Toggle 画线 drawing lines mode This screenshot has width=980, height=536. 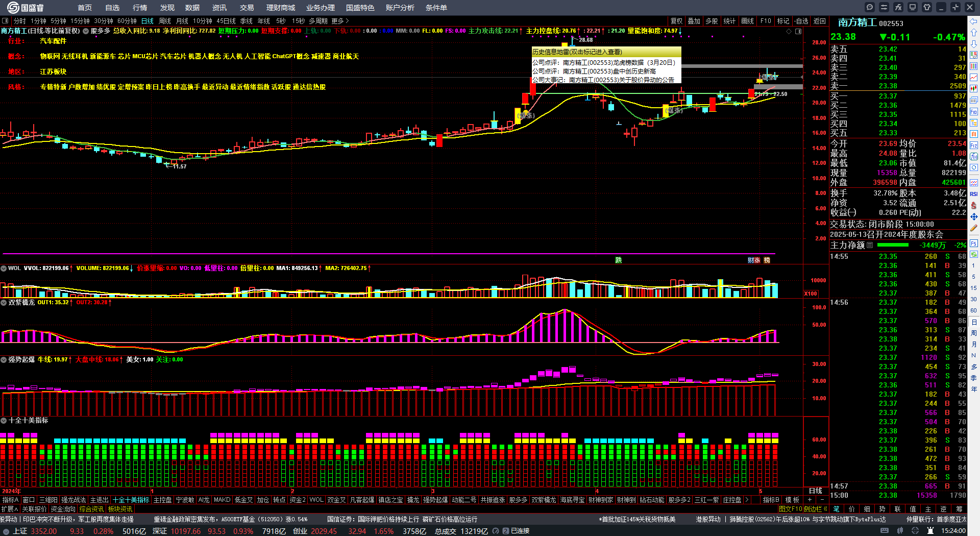click(x=747, y=21)
